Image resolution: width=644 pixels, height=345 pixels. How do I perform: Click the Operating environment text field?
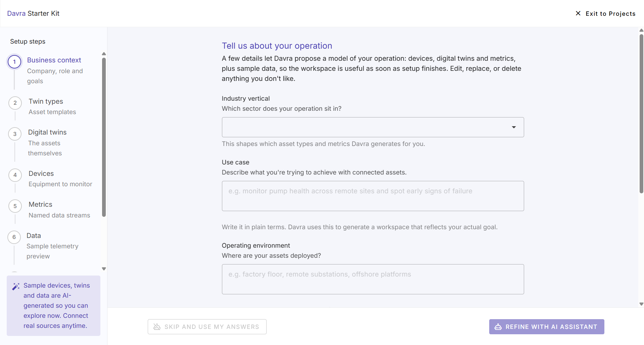click(x=373, y=279)
